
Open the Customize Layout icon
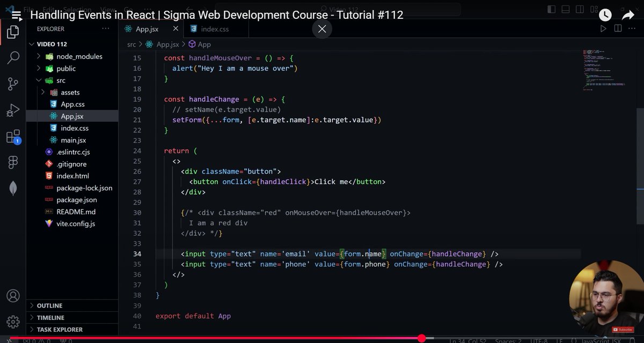tap(594, 9)
